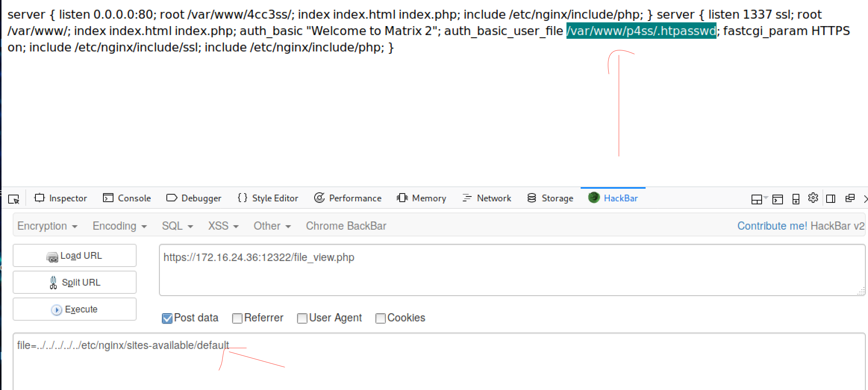Switch to the Memory tab
Viewport: 868px width, 390px height.
[422, 198]
